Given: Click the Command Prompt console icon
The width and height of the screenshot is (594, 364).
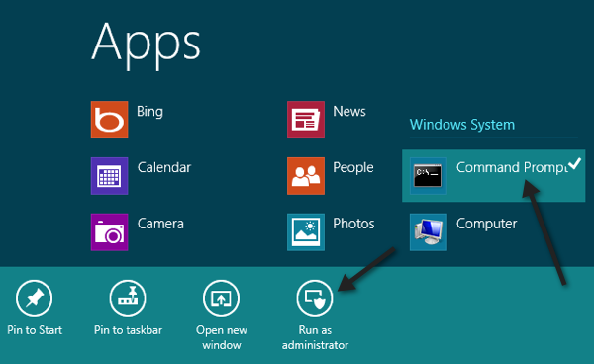Looking at the screenshot, I should tap(428, 176).
